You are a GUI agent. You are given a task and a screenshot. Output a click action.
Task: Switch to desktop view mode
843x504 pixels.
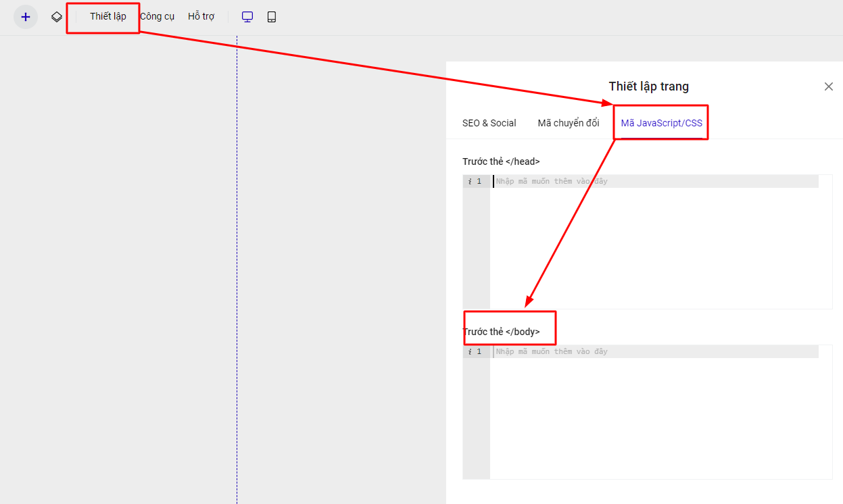tap(247, 17)
